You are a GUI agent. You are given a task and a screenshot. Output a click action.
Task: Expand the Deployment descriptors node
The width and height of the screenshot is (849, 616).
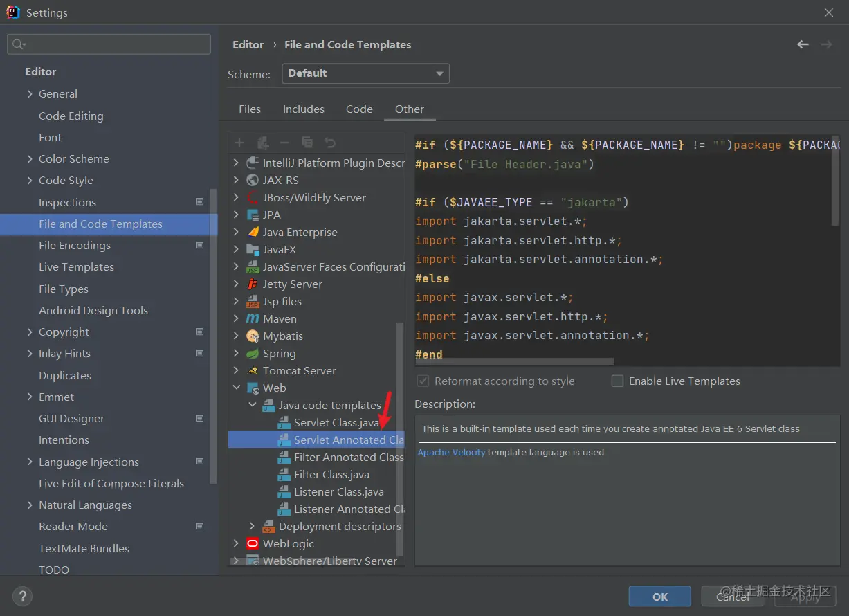[253, 526]
